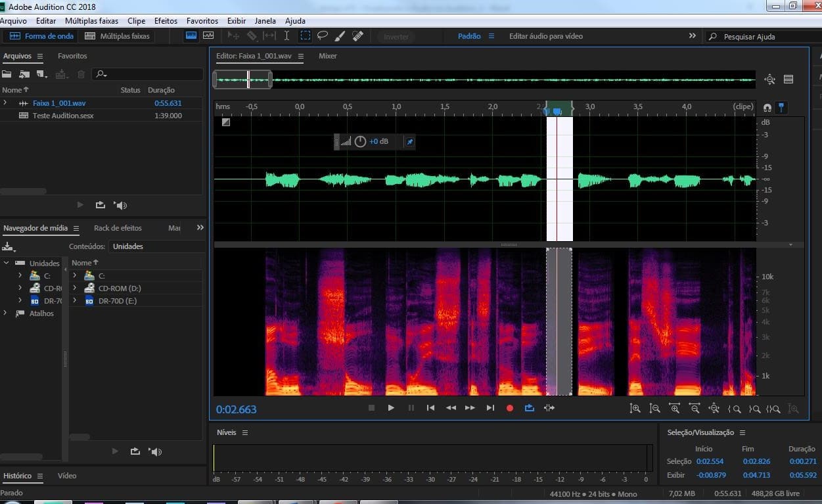Click the Skip Selection transport button
The image size is (822, 504).
click(x=549, y=408)
